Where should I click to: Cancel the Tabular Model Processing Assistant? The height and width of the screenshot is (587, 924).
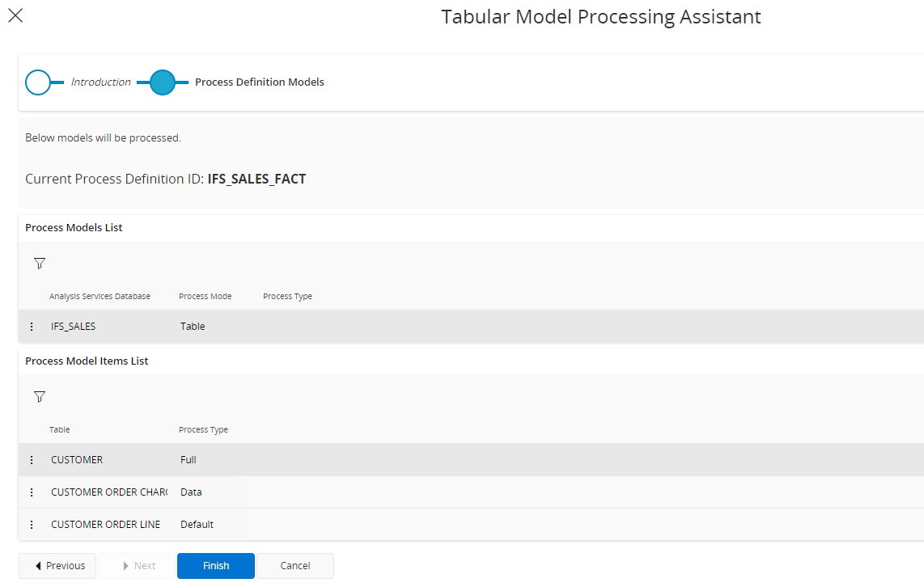click(295, 565)
